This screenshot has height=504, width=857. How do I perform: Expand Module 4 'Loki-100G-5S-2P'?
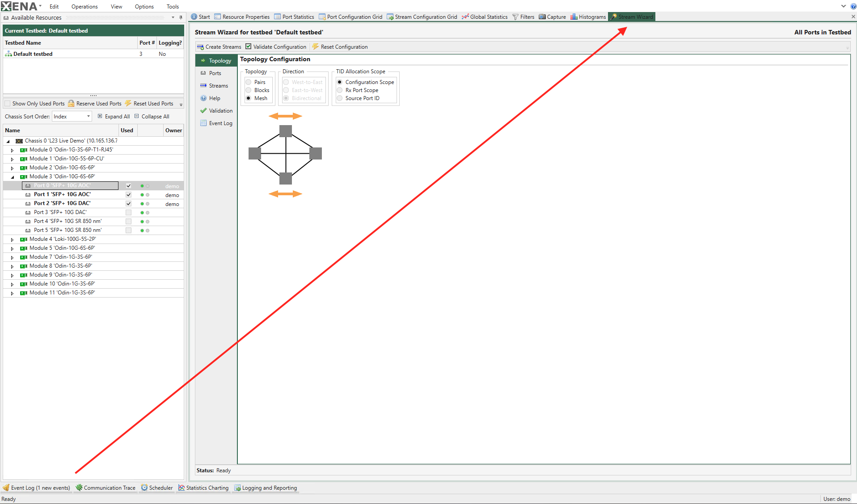12,239
